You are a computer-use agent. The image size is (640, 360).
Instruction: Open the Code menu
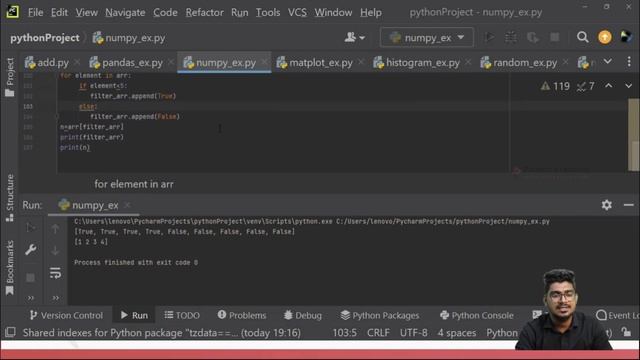coord(165,13)
